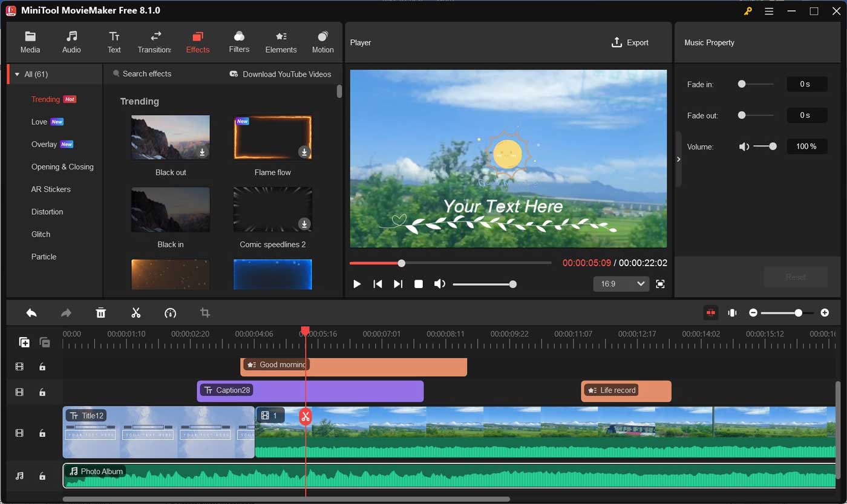Click the zoom to fit timeline icon
Screen dimensions: 847x504
coord(732,313)
